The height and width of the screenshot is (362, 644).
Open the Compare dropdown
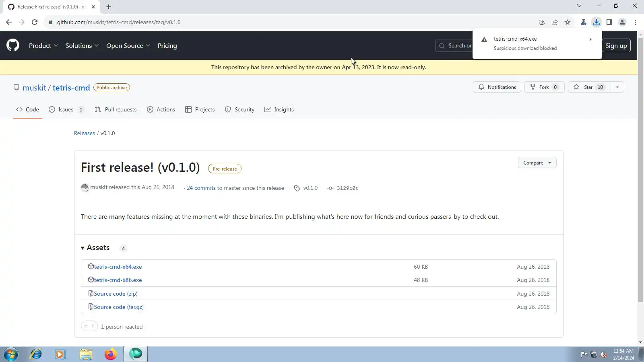(x=537, y=162)
